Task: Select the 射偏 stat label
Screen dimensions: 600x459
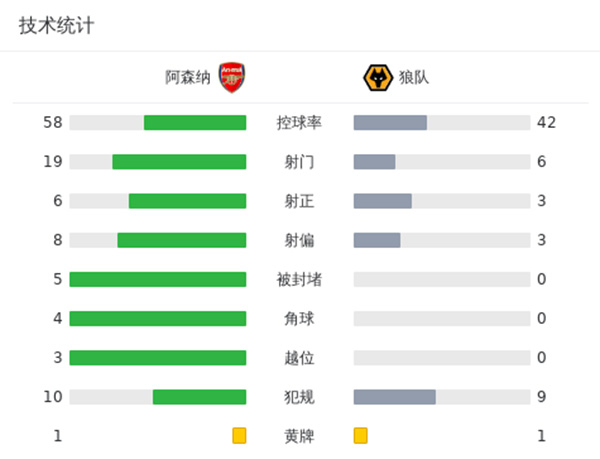Action: point(299,240)
